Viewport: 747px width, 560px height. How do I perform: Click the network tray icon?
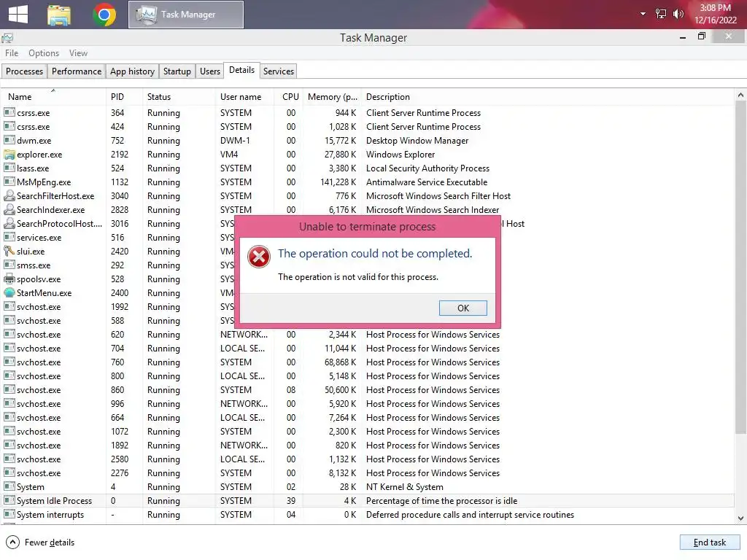[x=661, y=14]
